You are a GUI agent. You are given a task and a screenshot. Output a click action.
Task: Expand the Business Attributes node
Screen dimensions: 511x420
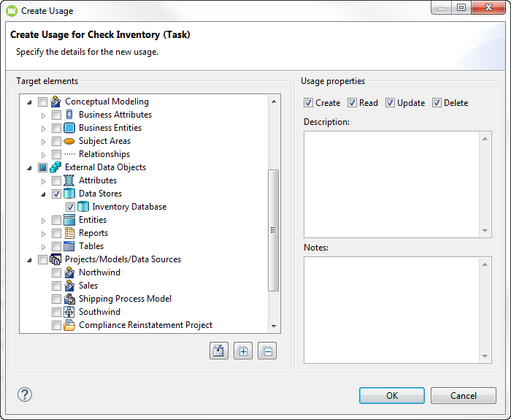(44, 115)
